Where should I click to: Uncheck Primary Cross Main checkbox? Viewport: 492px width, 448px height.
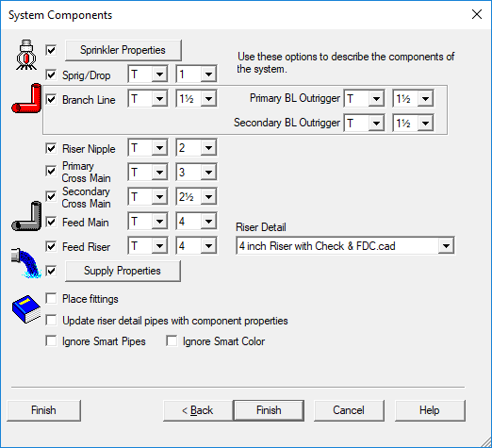tap(51, 172)
